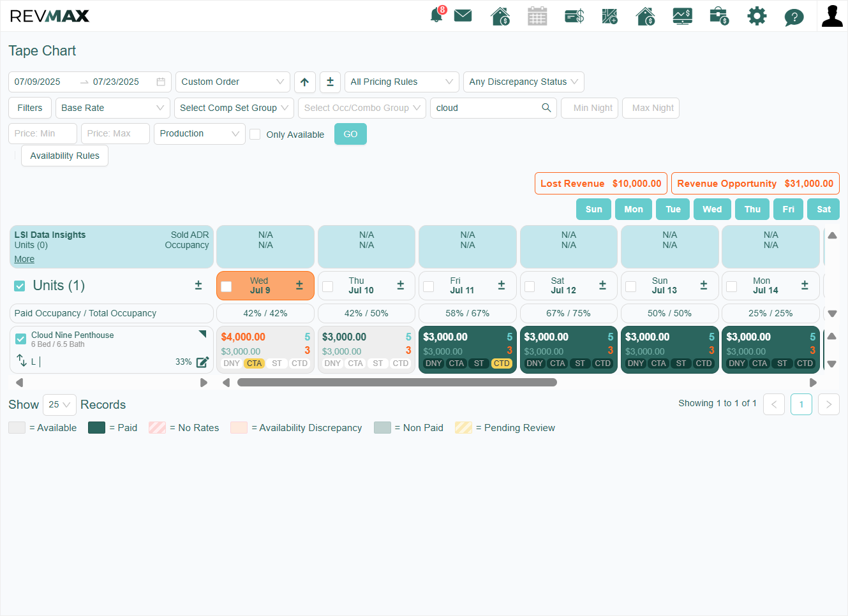Viewport: 848px width, 616px height.
Task: Check the Thu Jul 10 column checkbox
Action: [x=328, y=287]
